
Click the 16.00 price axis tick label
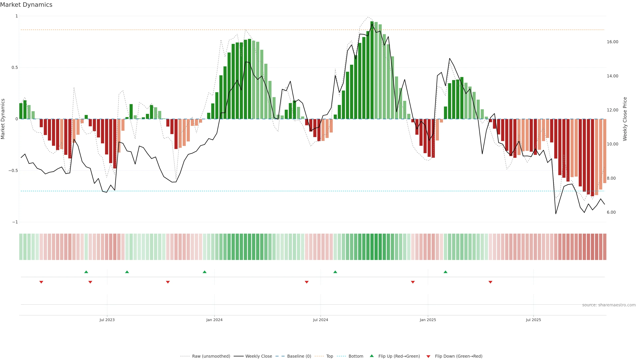tap(612, 42)
